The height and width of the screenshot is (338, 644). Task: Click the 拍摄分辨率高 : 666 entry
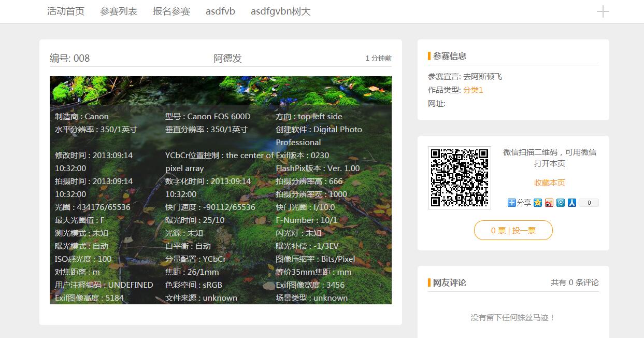[309, 181]
